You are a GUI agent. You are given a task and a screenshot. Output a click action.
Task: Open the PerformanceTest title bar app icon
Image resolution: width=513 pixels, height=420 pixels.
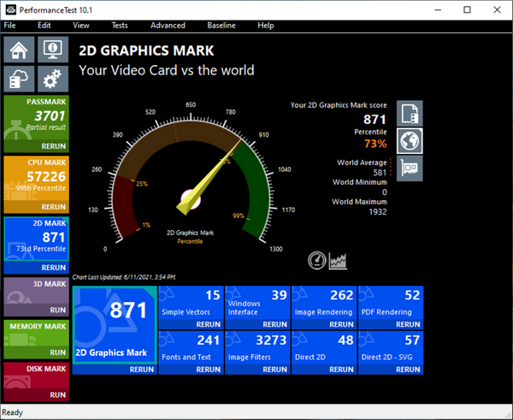click(11, 9)
